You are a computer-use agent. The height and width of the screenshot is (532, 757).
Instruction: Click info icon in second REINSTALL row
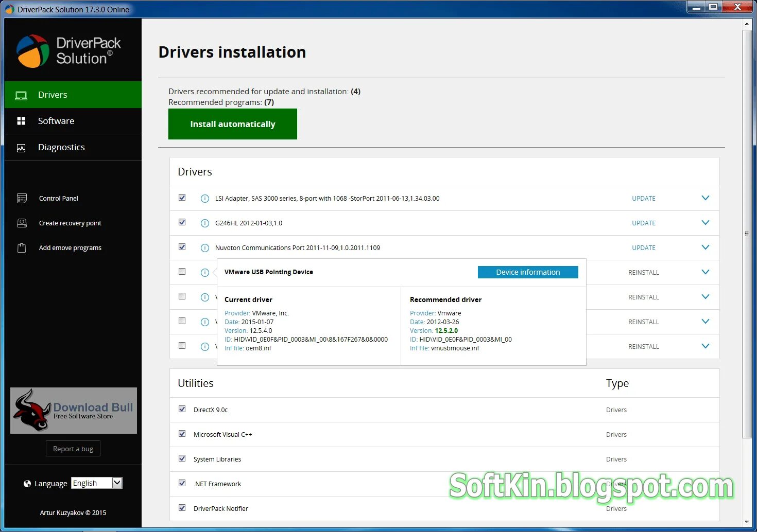(x=204, y=297)
